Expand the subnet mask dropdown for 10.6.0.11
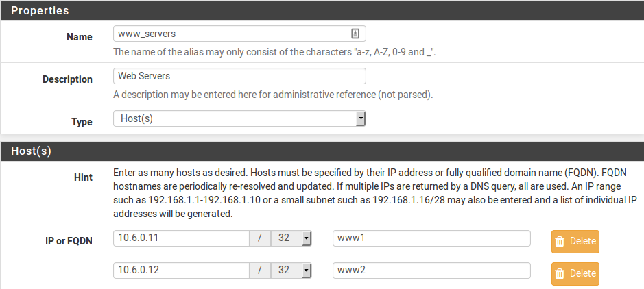 coord(292,238)
